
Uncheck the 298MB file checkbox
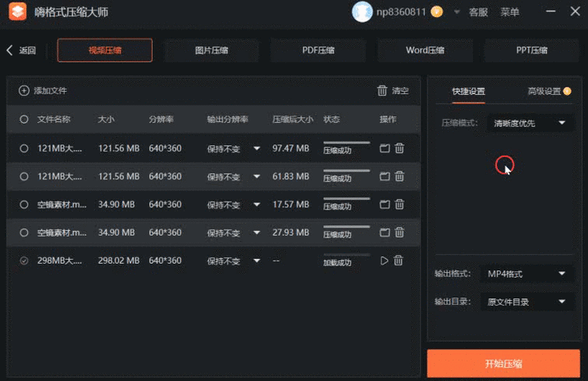click(24, 261)
